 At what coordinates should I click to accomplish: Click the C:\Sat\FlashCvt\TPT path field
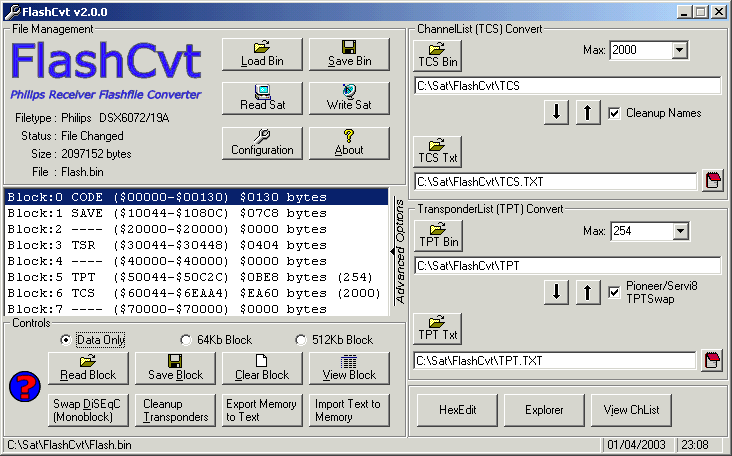click(x=568, y=266)
